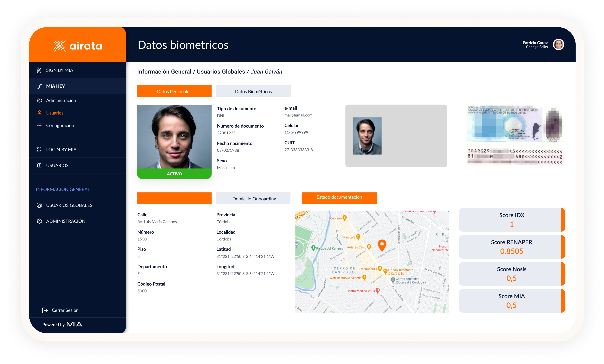Click Patricia García's profile avatar
The height and width of the screenshot is (364, 604).
pyautogui.click(x=559, y=45)
